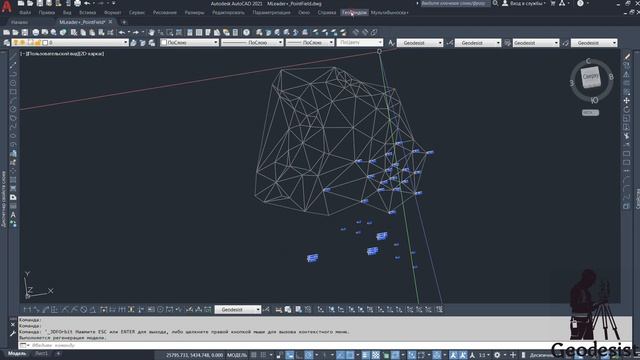This screenshot has width=640, height=360.
Task: Open workspace switching gear icon
Action: pos(497,355)
